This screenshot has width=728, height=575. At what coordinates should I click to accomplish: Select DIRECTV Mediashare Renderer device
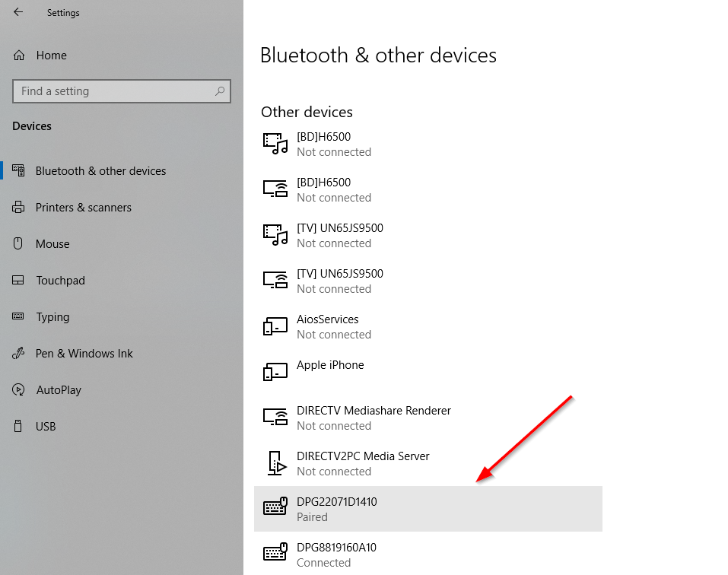pyautogui.click(x=373, y=418)
